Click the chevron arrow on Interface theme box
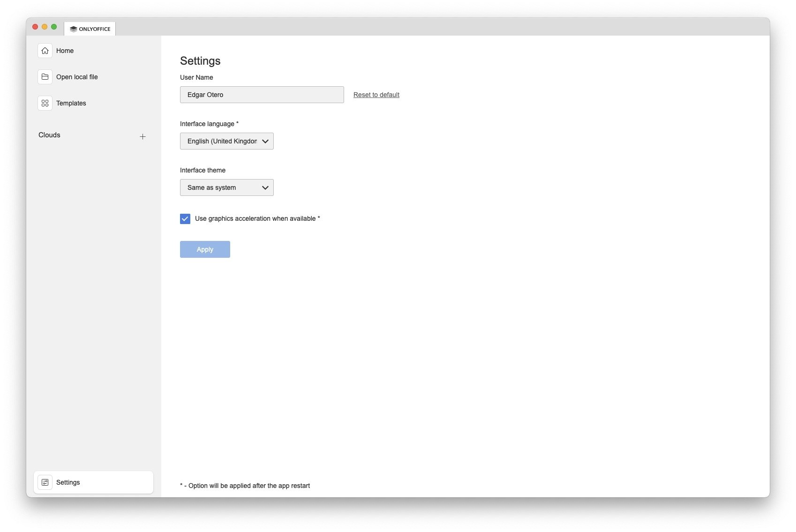 [x=265, y=187]
